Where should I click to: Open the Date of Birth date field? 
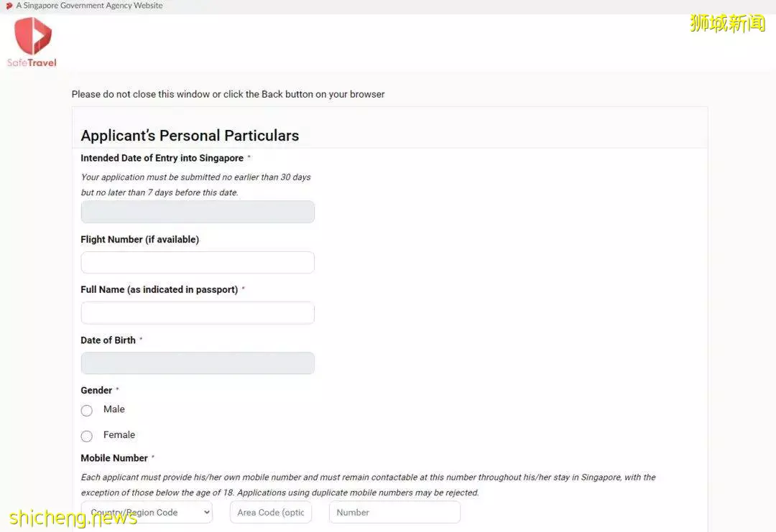coord(198,363)
